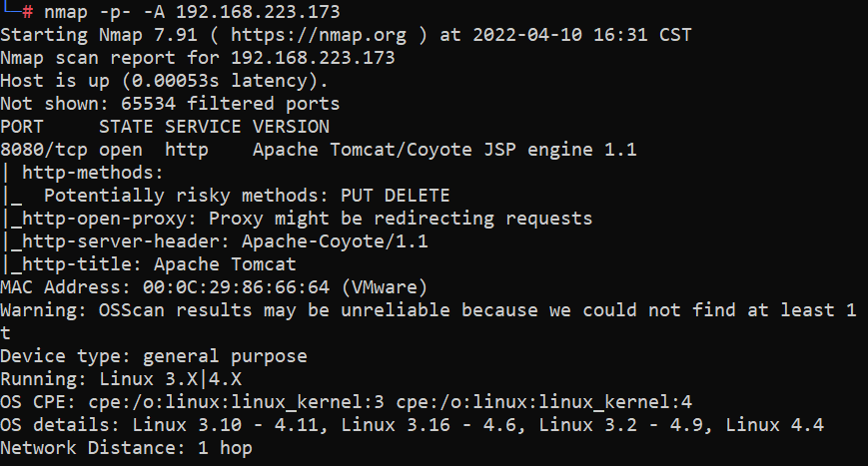Open the https://nmap.org link
The image size is (868, 466).
click(x=319, y=35)
